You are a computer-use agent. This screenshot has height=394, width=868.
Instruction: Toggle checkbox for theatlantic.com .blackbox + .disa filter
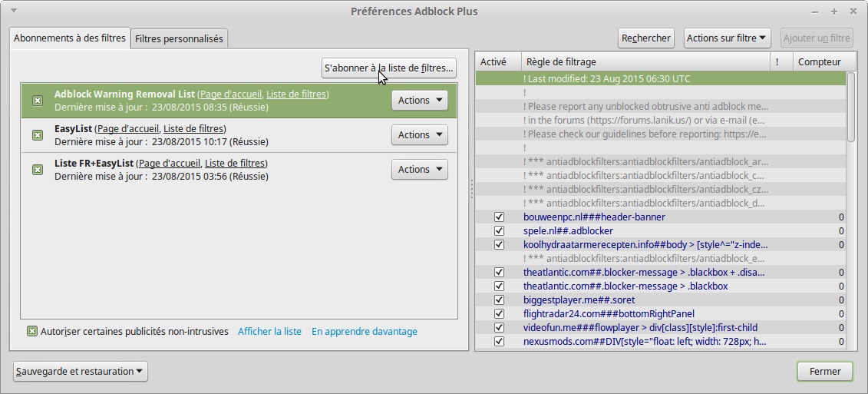click(499, 272)
